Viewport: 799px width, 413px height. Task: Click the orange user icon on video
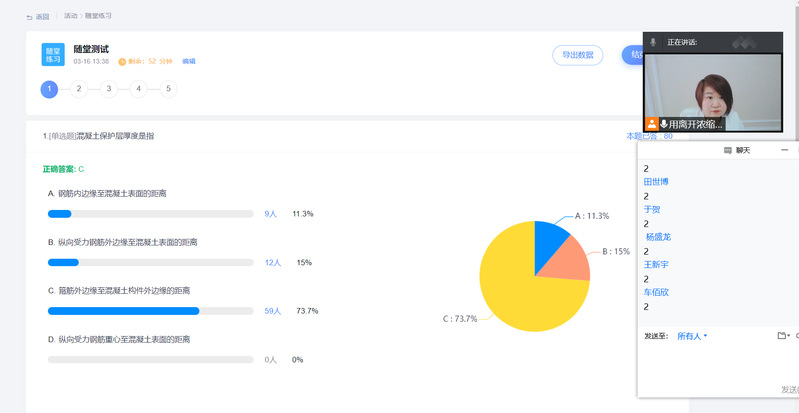(x=652, y=124)
